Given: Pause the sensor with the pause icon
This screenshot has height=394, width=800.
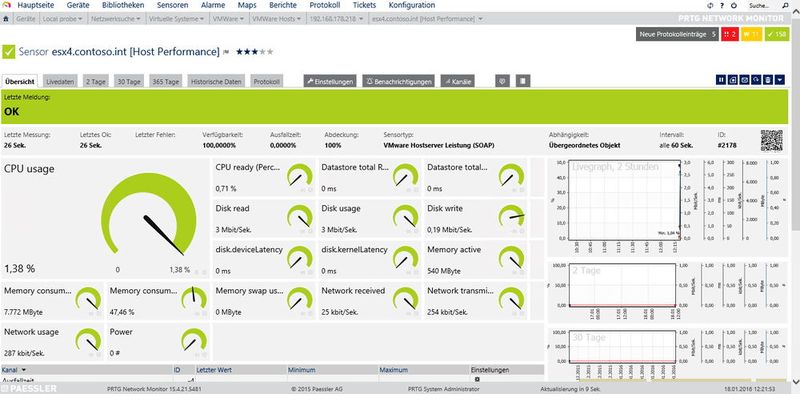Looking at the screenshot, I should [721, 80].
